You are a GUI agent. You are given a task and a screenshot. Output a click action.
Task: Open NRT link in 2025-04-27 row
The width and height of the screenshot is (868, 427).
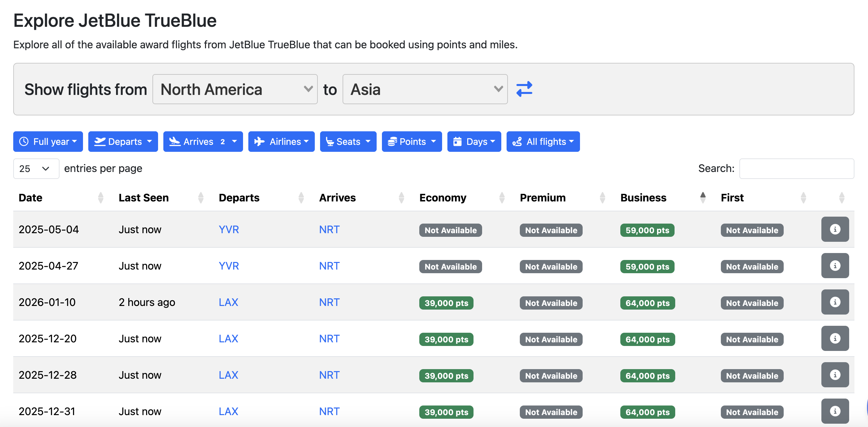coord(329,266)
